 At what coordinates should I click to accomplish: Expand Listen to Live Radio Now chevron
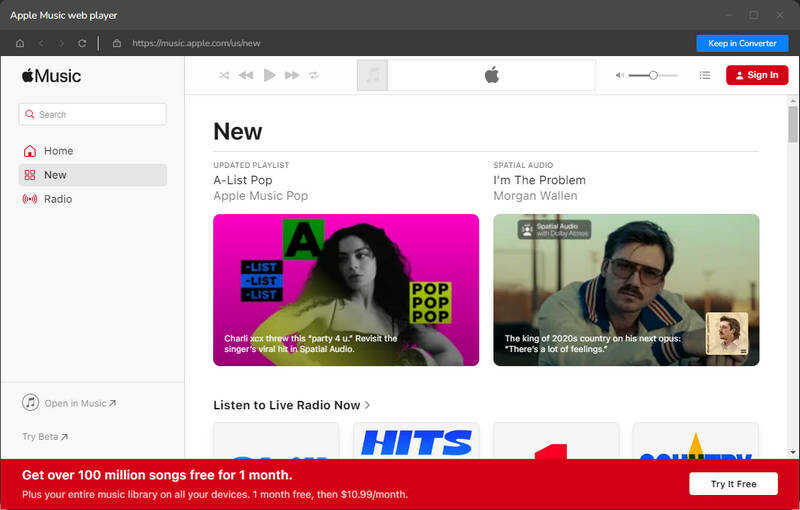tap(367, 405)
